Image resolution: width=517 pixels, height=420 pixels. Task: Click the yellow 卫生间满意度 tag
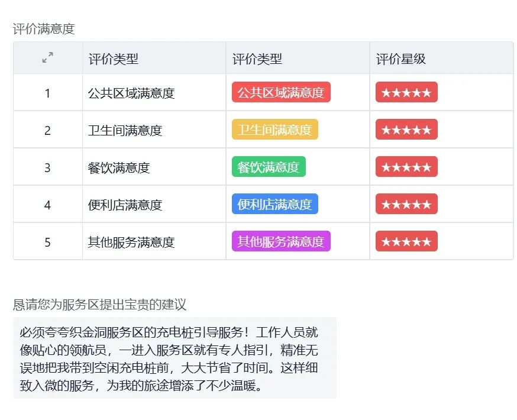tap(274, 130)
